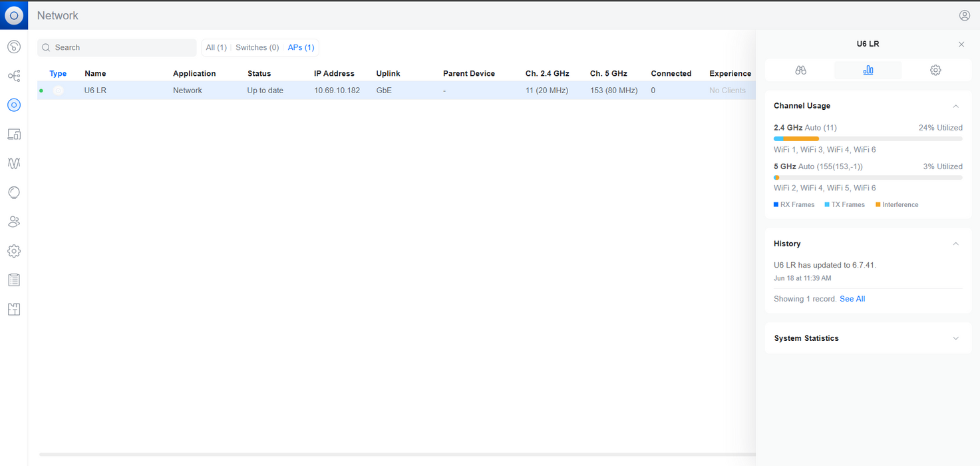Click the 10.69.10.182 IP address cell
The image size is (980, 466).
coord(337,91)
